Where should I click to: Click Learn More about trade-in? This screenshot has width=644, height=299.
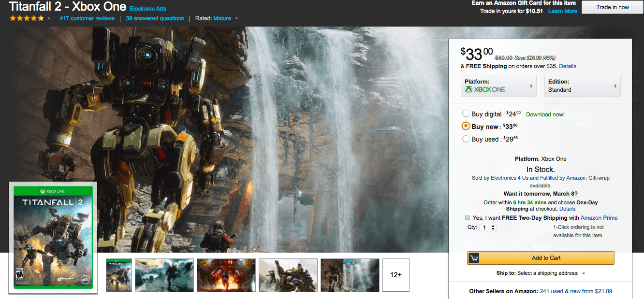(562, 11)
